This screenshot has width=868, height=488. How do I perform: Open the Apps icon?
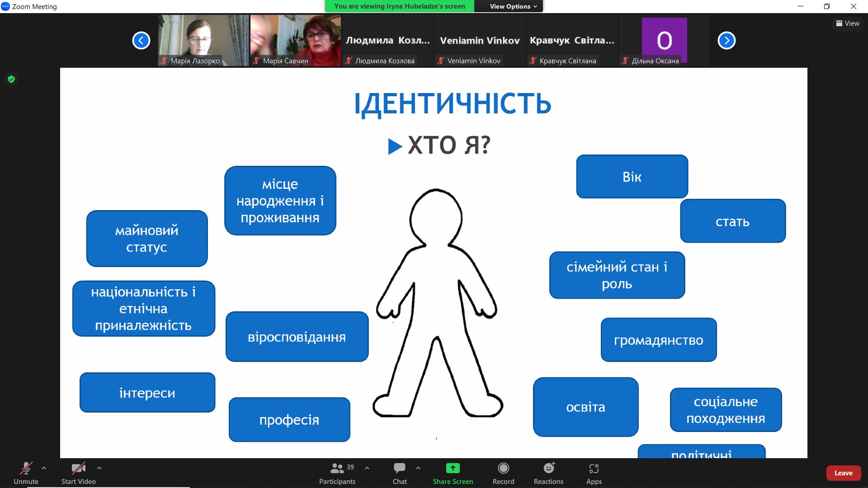coord(594,469)
